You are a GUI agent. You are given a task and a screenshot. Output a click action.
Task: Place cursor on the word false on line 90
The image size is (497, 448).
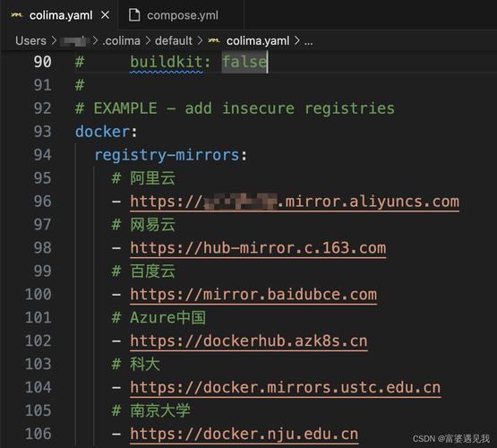point(244,62)
